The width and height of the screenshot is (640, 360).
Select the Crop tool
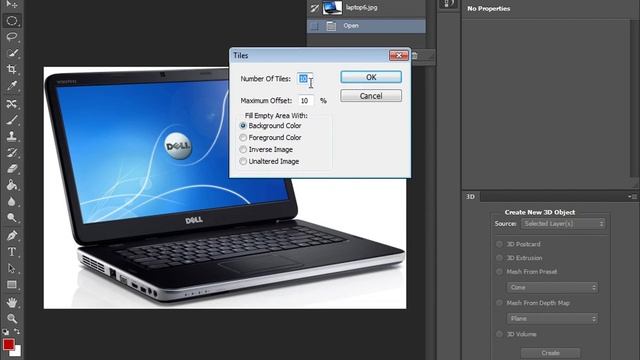click(x=11, y=69)
